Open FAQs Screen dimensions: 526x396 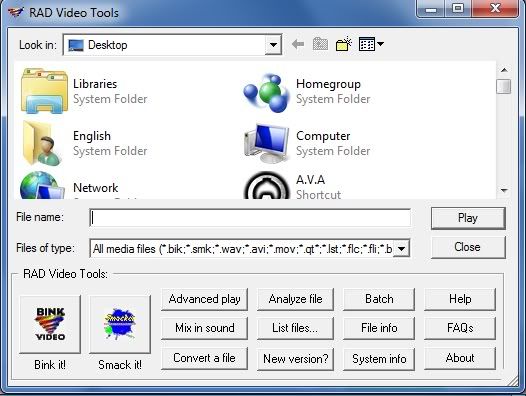(x=460, y=328)
